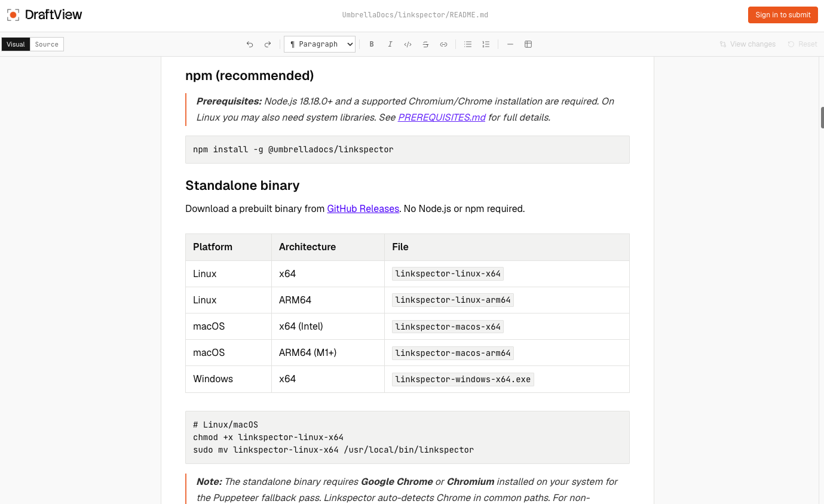
Task: Insert a table
Action: [528, 44]
